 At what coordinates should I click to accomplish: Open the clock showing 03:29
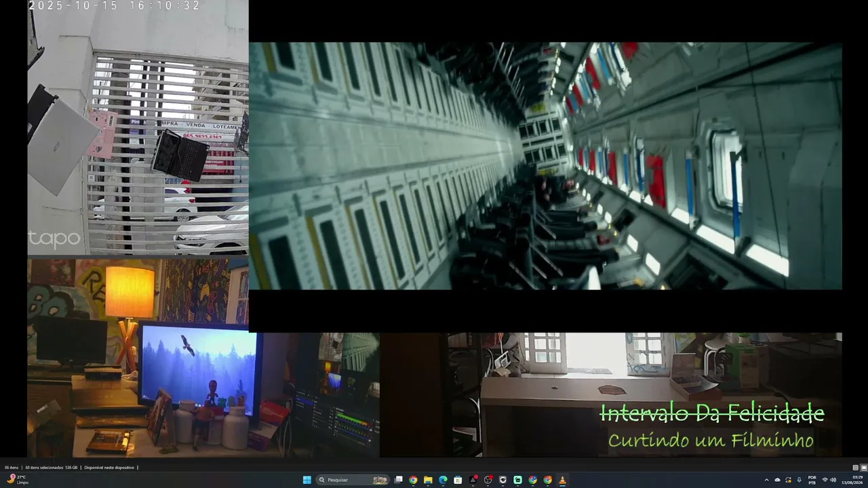point(852,480)
